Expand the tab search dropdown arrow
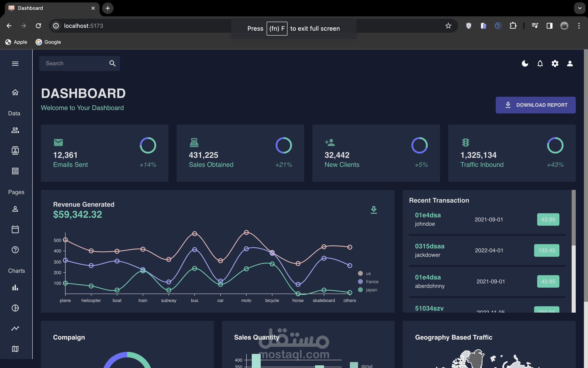 580,8
